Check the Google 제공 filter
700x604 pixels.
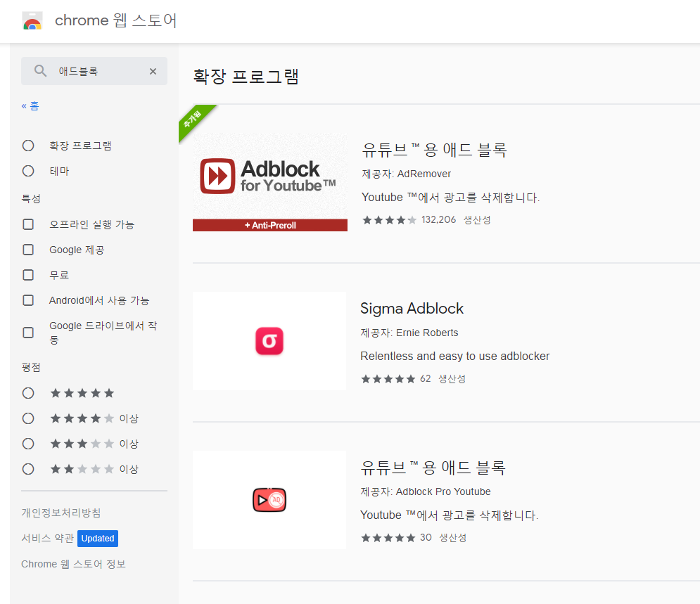point(28,250)
